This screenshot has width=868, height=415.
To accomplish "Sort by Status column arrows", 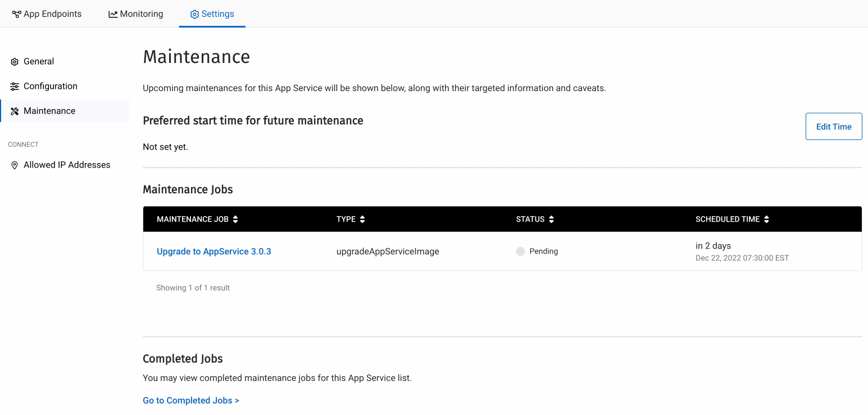I will [551, 219].
